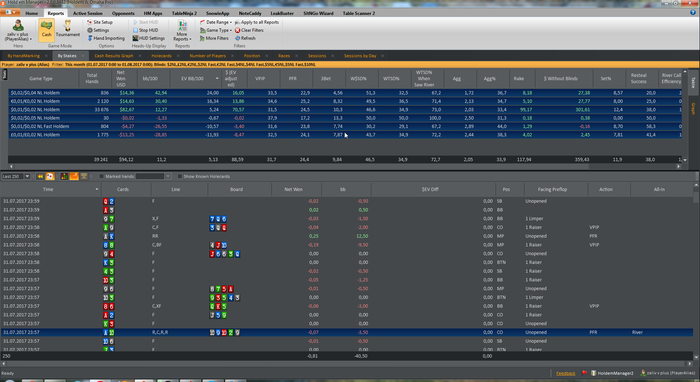Viewport: 700px width, 382px height.
Task: Select the $0,02/$0,04 NL Holdem row
Action: (345, 93)
